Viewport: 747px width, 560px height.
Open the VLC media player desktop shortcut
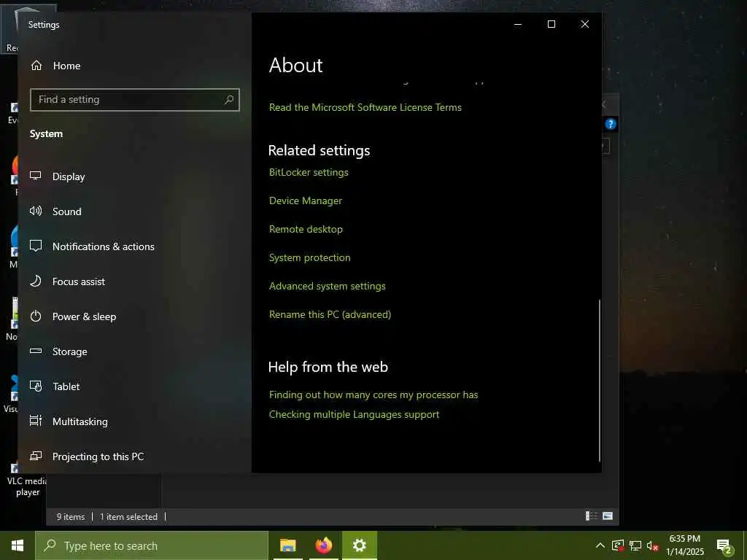(x=26, y=481)
